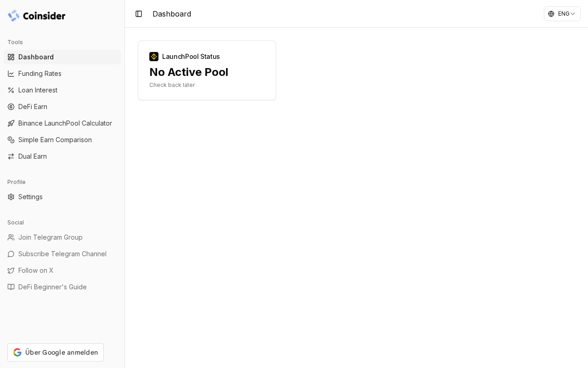588x368 pixels.
Task: Open the Funding Rates page
Action: point(40,74)
